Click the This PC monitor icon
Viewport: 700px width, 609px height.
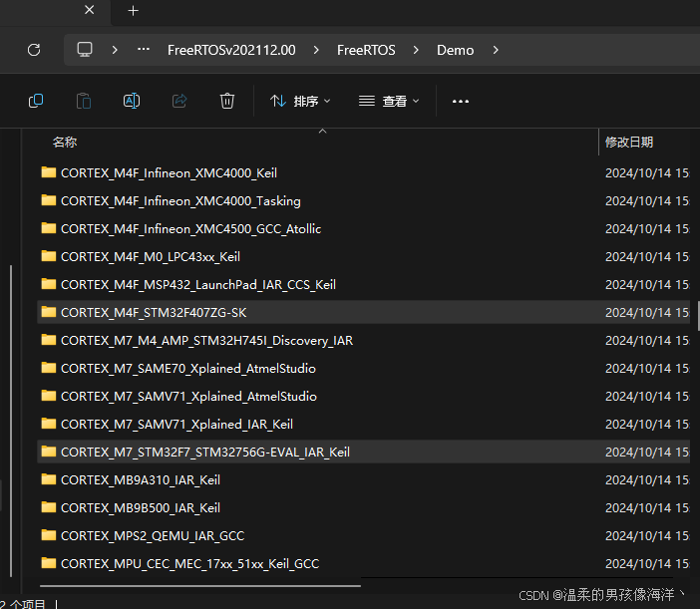(85, 50)
